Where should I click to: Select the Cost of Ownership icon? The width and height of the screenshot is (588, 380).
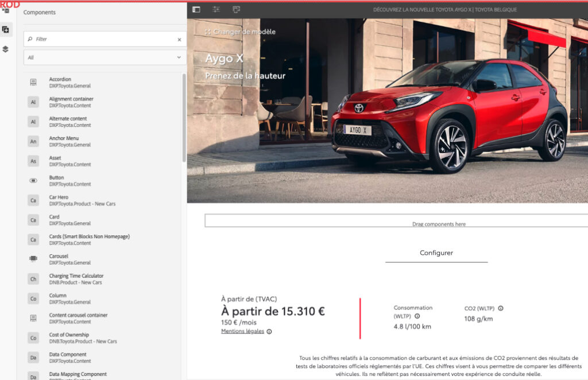33,338
